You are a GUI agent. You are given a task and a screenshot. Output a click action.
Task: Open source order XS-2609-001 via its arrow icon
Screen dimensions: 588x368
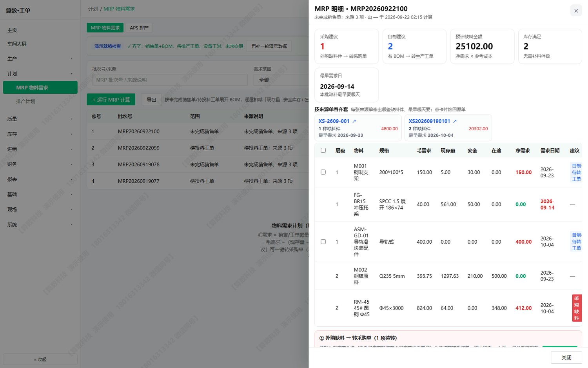pyautogui.click(x=354, y=121)
